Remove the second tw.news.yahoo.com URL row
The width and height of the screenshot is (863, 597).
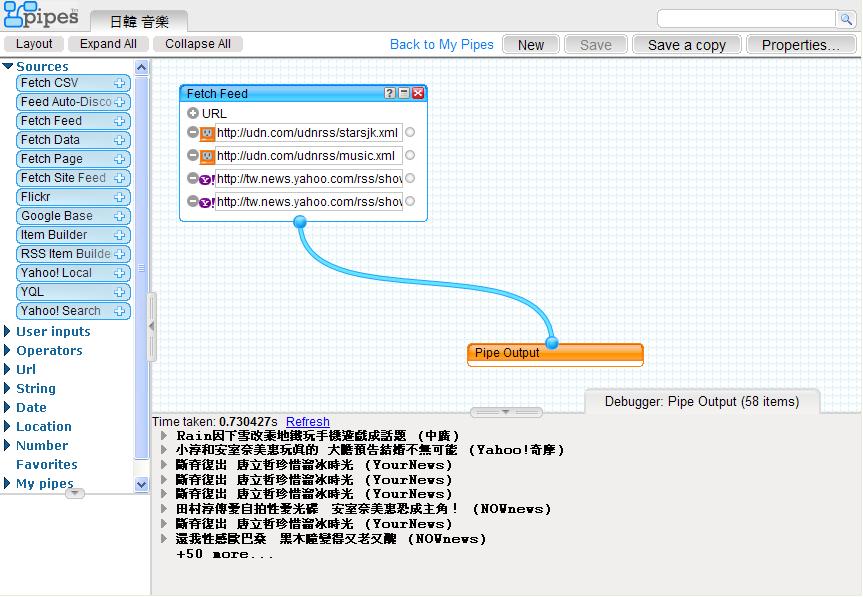click(193, 201)
